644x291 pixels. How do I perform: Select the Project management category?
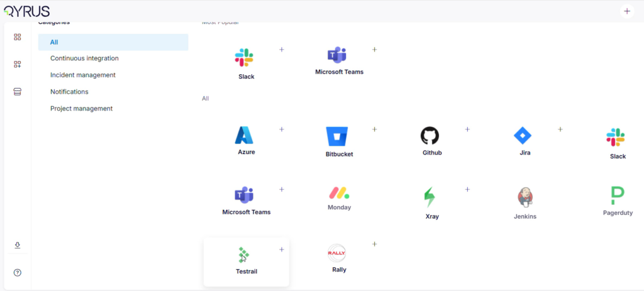tap(81, 108)
